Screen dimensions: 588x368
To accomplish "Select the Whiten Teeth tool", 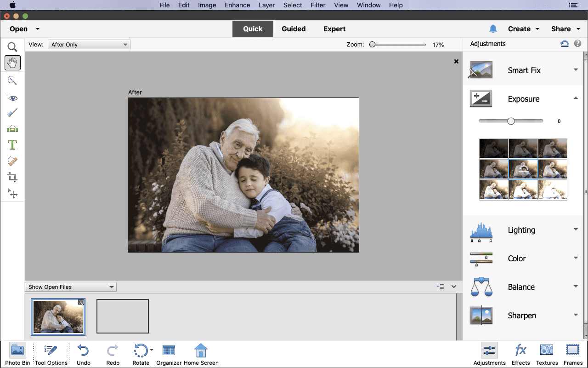I will tap(12, 113).
